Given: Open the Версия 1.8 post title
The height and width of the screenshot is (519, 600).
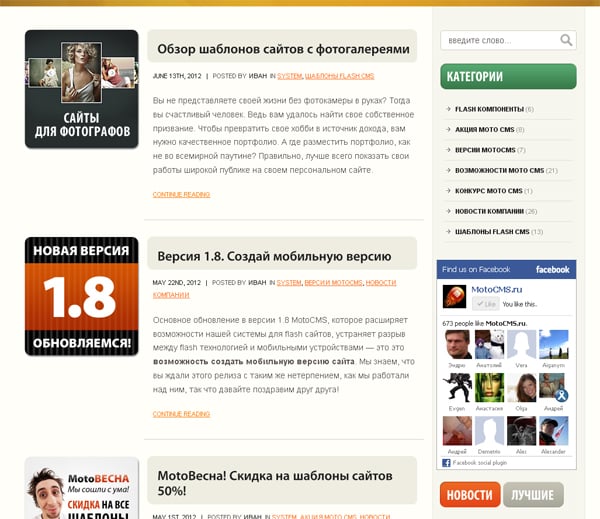Looking at the screenshot, I should (x=274, y=256).
